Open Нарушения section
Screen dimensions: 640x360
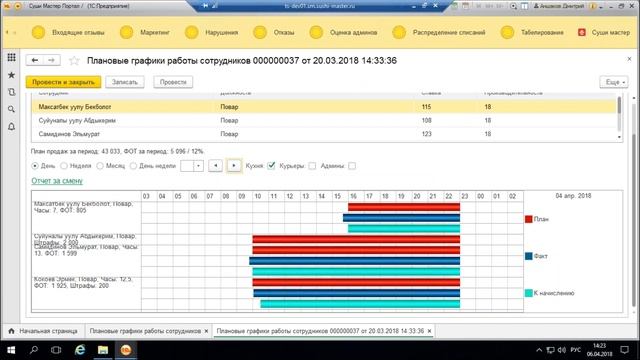click(211, 32)
